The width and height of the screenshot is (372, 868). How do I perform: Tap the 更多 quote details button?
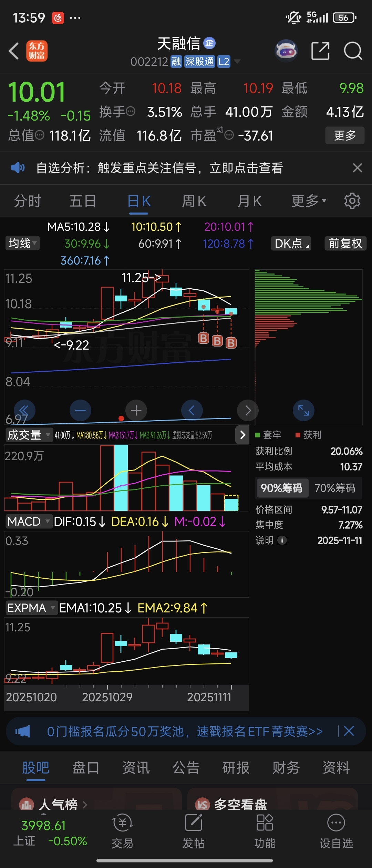coord(345,135)
